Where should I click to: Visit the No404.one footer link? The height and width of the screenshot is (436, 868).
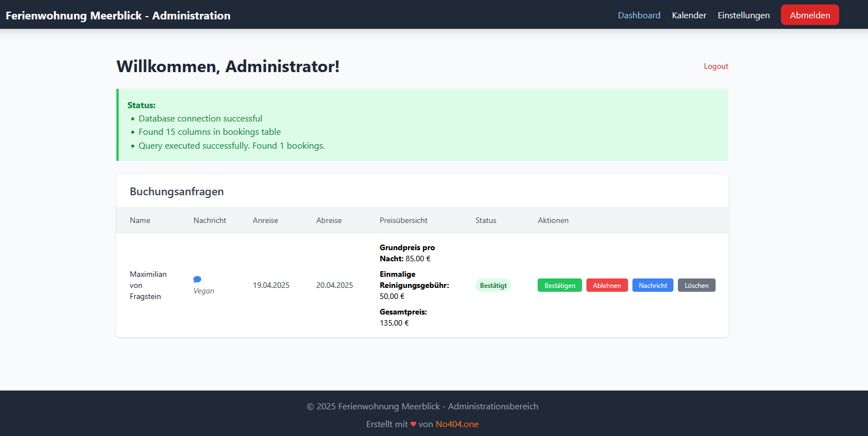click(457, 424)
